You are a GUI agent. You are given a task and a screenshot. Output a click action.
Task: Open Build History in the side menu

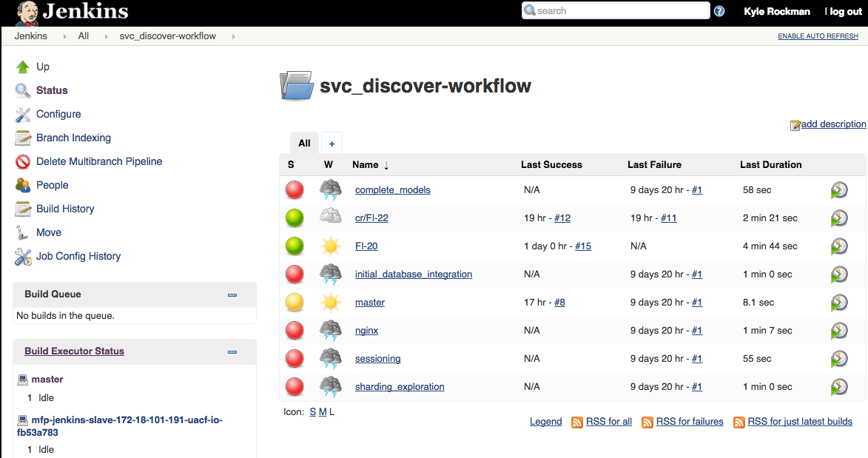pyautogui.click(x=65, y=209)
